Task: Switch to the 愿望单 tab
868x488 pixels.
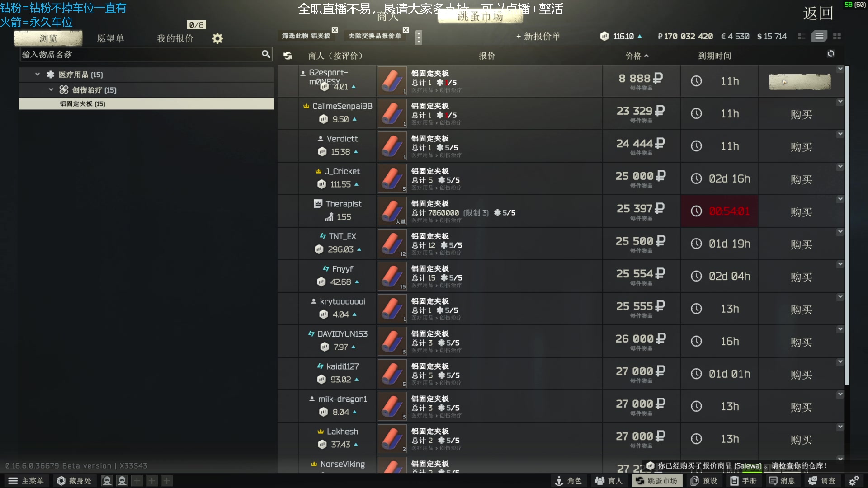Action: (110, 38)
